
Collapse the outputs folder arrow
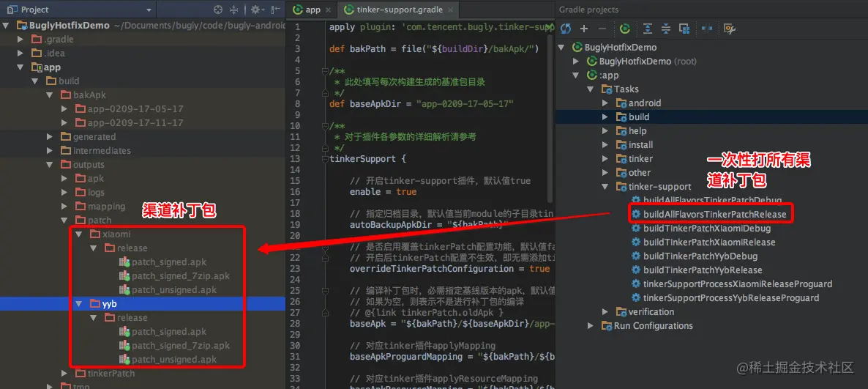(50, 165)
